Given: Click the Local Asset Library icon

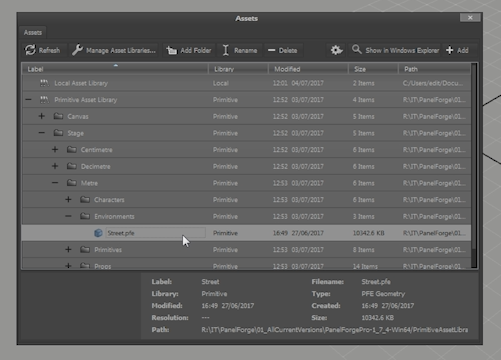Looking at the screenshot, I should pyautogui.click(x=44, y=83).
